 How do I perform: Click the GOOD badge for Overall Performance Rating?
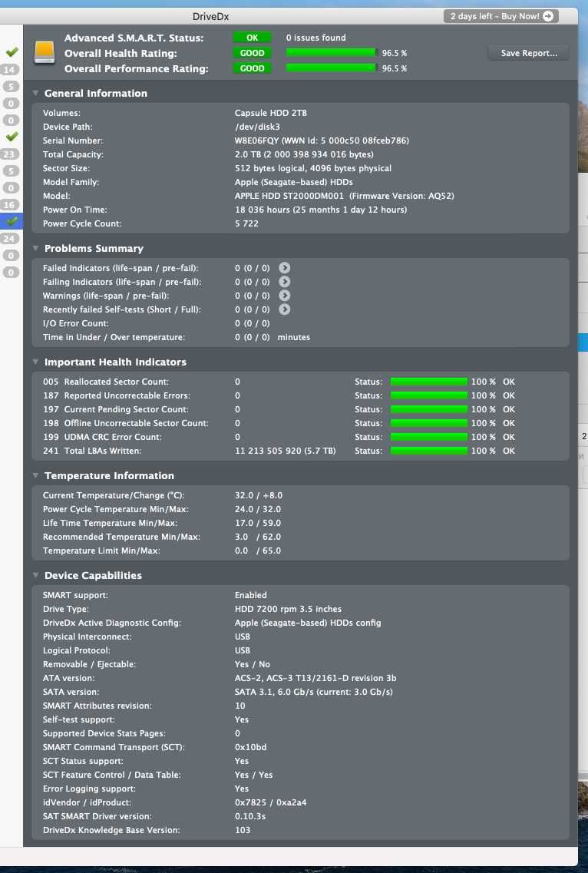click(x=253, y=68)
